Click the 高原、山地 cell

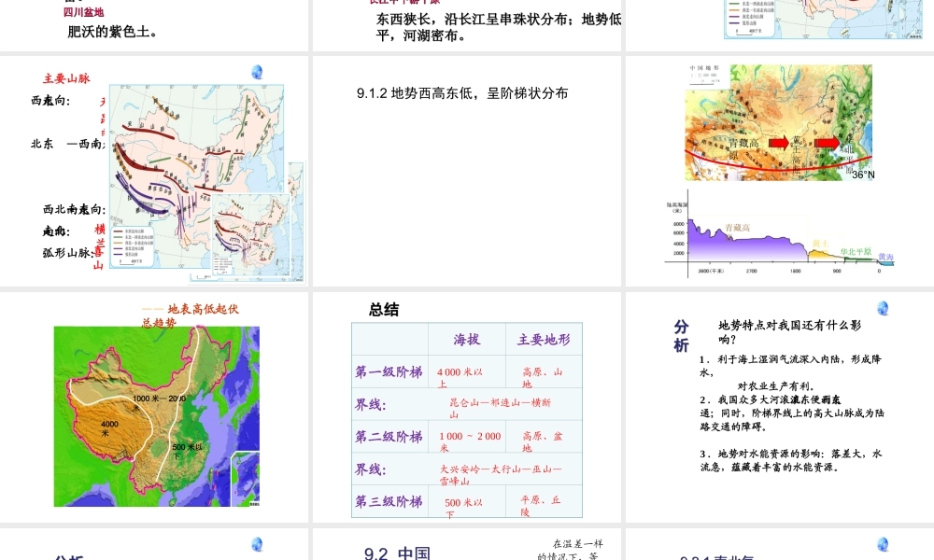coord(543,377)
